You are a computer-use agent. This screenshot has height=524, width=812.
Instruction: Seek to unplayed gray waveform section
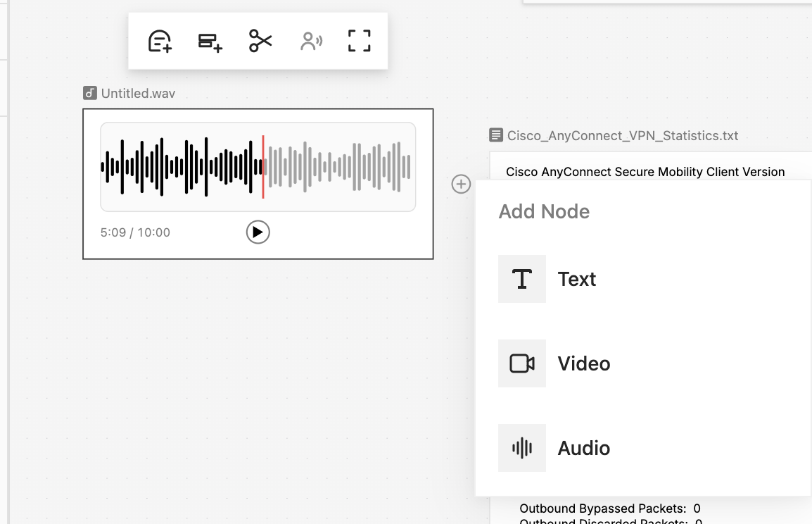[x=338, y=167]
